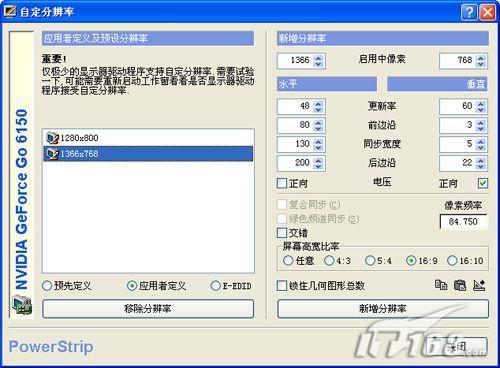Viewport: 500px width, 368px height.
Task: Click the monitor icon beside 1280x800
Action: coord(52,138)
